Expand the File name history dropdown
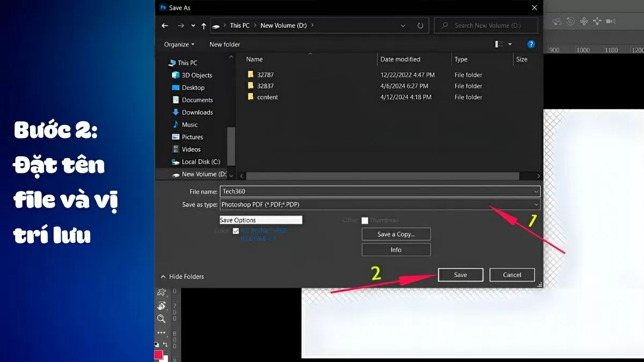The height and width of the screenshot is (362, 644). (536, 191)
